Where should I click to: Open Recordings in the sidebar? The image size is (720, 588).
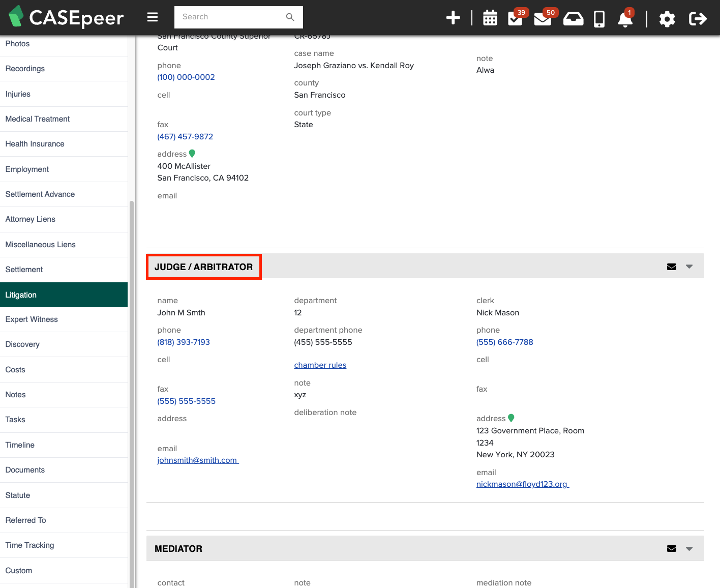click(64, 69)
